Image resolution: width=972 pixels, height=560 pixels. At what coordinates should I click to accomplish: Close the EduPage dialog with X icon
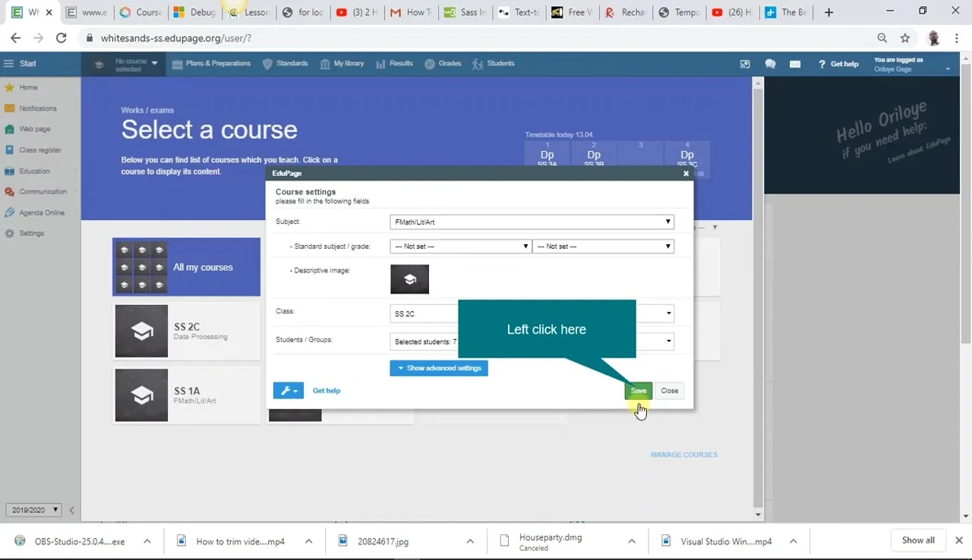pyautogui.click(x=686, y=174)
